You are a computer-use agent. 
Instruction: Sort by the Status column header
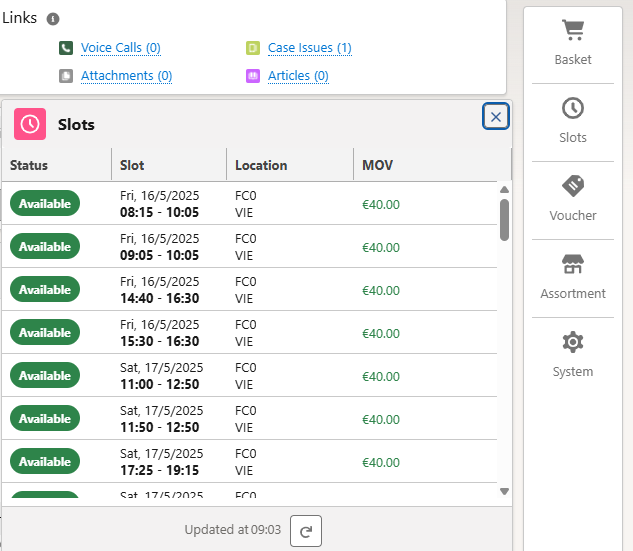(x=29, y=165)
